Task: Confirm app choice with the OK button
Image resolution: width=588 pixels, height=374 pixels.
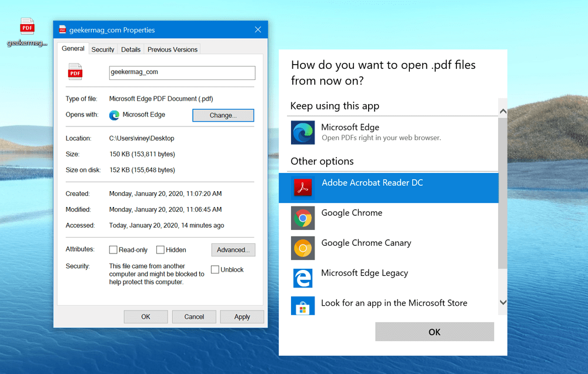Action: click(x=435, y=332)
